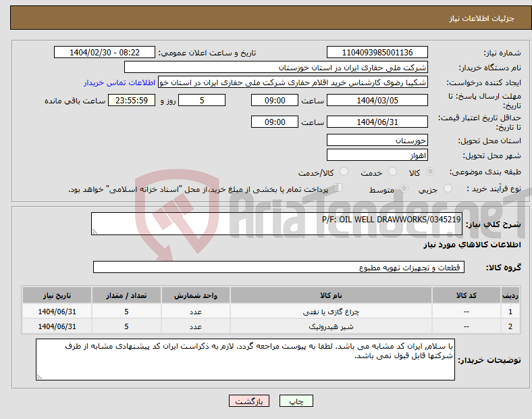Click the ردیف column header

[x=510, y=295]
